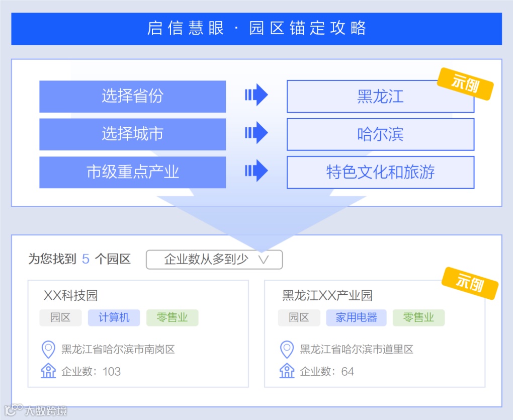Click the 示例 badge on the 黑龙江 field

tap(465, 83)
